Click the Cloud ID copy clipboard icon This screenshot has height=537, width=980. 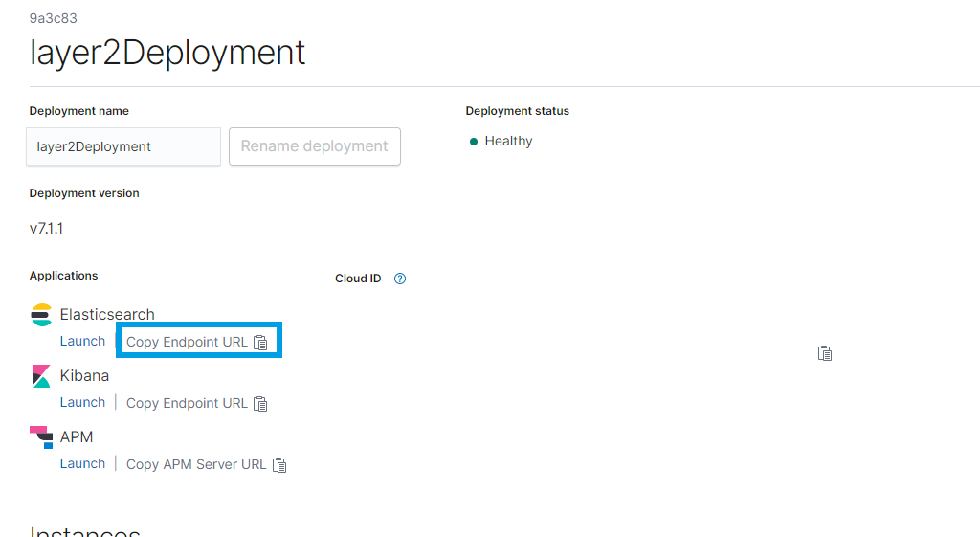click(825, 353)
